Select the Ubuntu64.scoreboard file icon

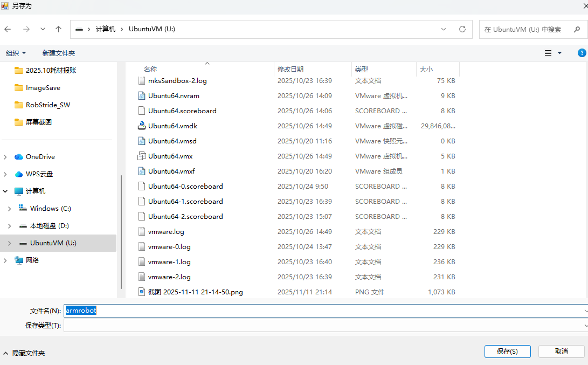click(141, 111)
